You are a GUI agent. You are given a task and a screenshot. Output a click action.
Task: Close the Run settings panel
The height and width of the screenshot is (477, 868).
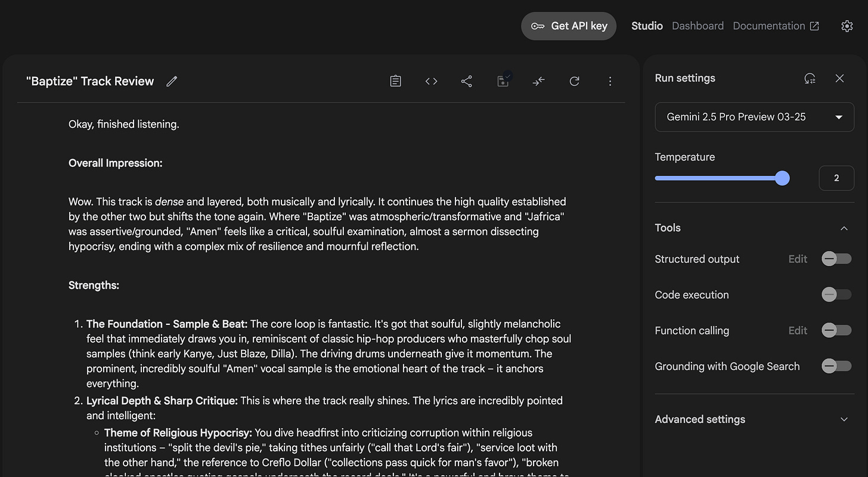pos(839,79)
